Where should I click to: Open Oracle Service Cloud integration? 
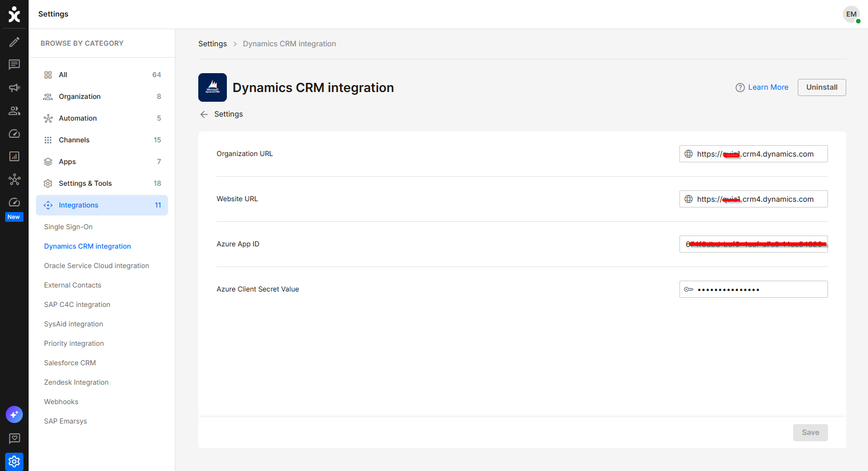97,266
